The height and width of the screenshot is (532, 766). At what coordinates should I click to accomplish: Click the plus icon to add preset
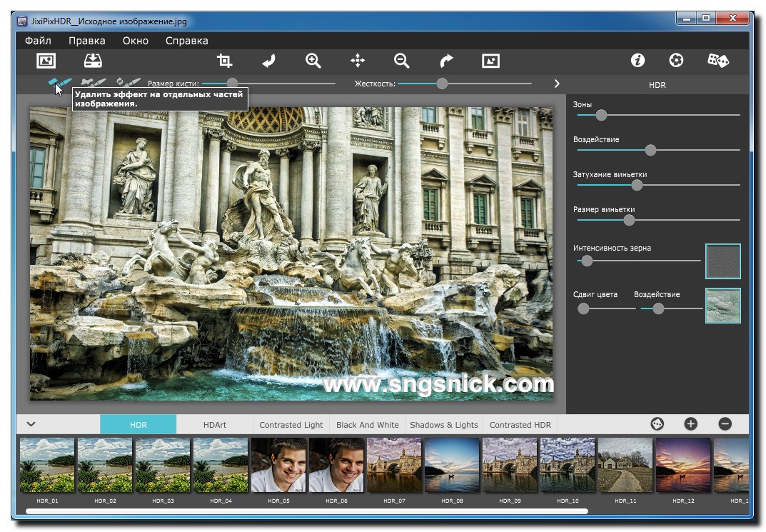(690, 423)
